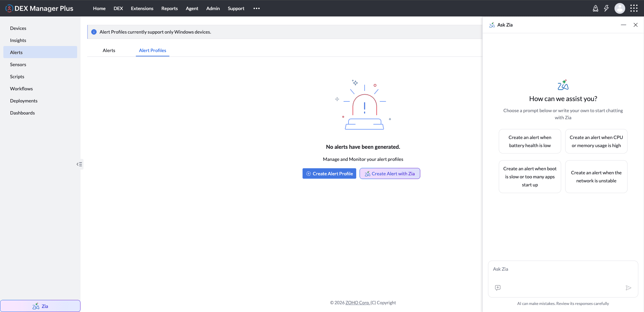Click the lightning bolt quick actions icon
The image size is (644, 312).
pyautogui.click(x=606, y=8)
